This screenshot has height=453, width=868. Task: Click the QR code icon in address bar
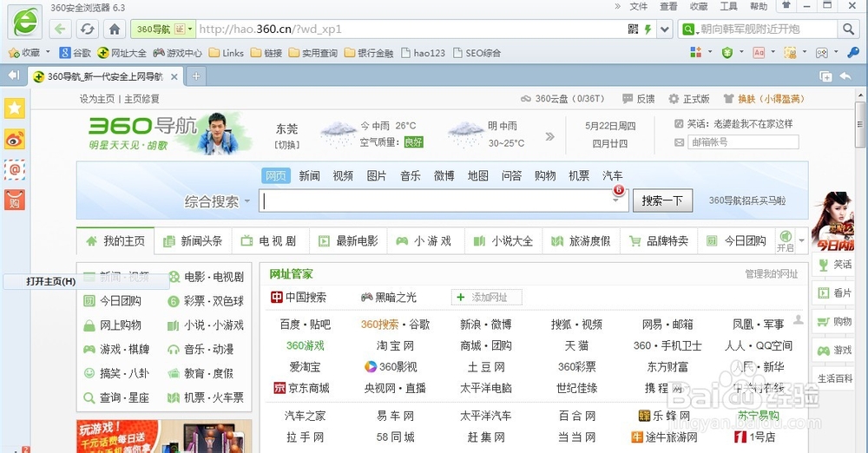(x=634, y=30)
